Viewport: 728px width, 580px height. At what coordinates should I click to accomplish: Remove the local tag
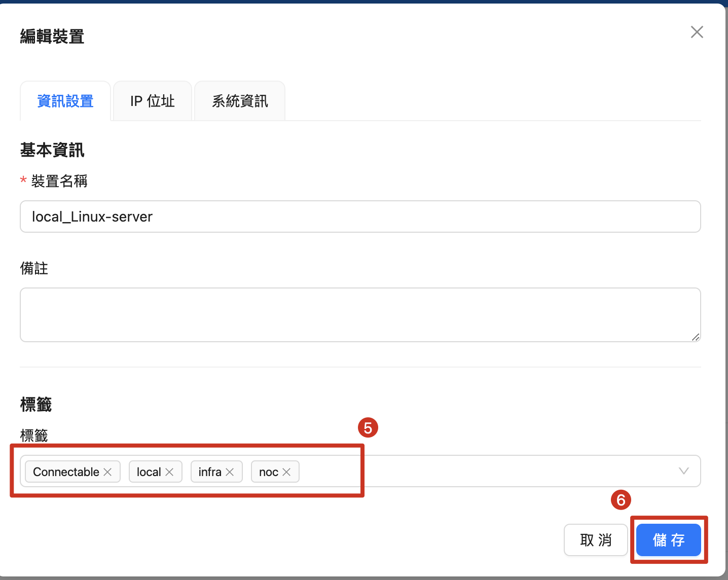coord(169,472)
